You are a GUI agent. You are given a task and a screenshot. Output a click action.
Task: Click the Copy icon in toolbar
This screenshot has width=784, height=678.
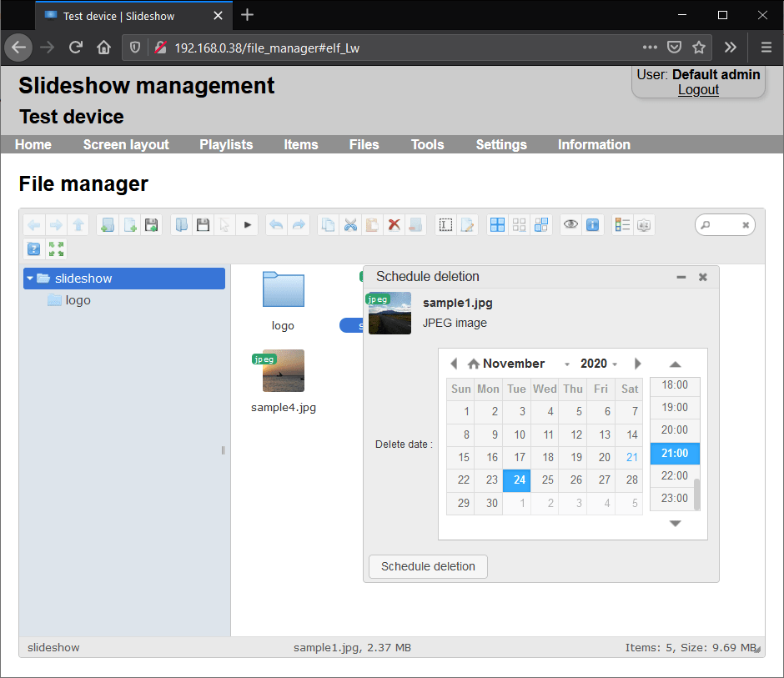tap(327, 224)
